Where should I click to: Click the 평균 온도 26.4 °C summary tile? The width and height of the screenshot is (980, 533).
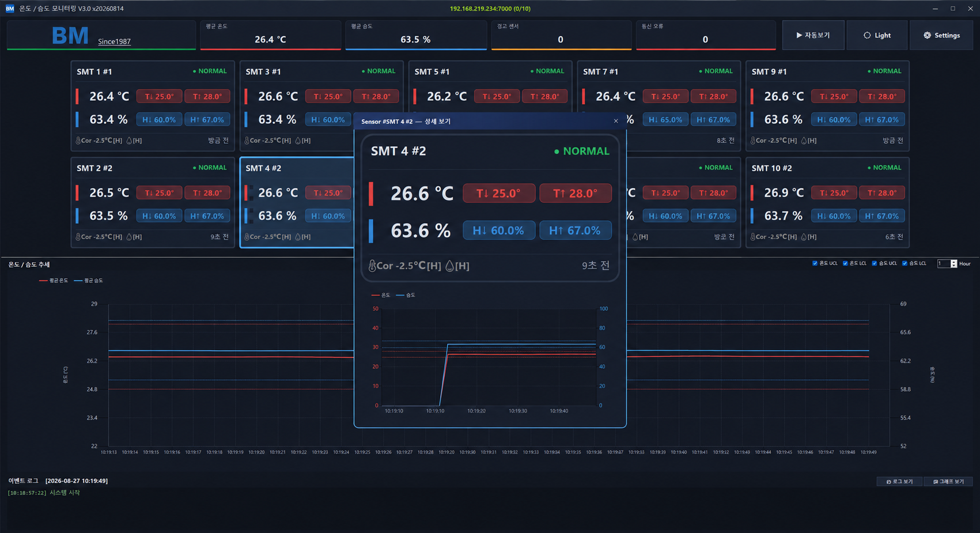click(270, 35)
